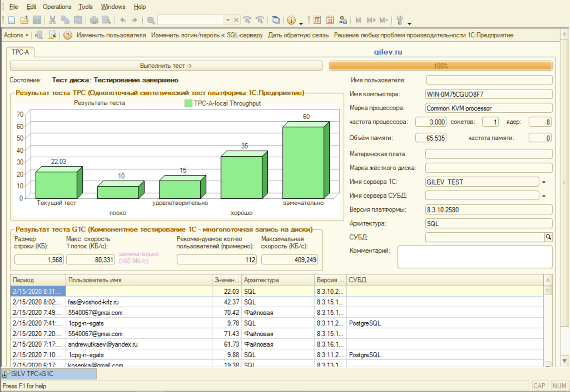Click the Open file folder icon
The width and height of the screenshot is (570, 392).
click(x=24, y=20)
